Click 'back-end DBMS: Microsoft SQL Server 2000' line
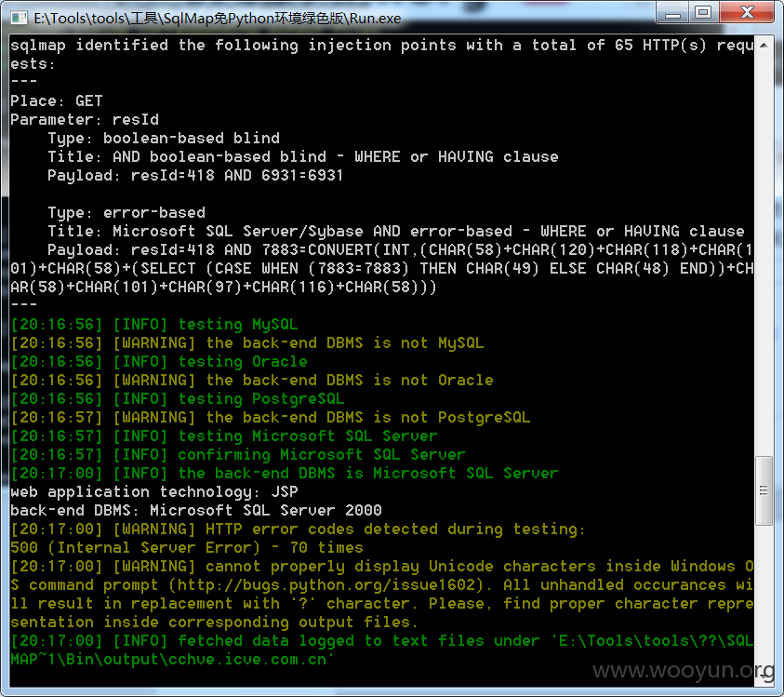 196,510
